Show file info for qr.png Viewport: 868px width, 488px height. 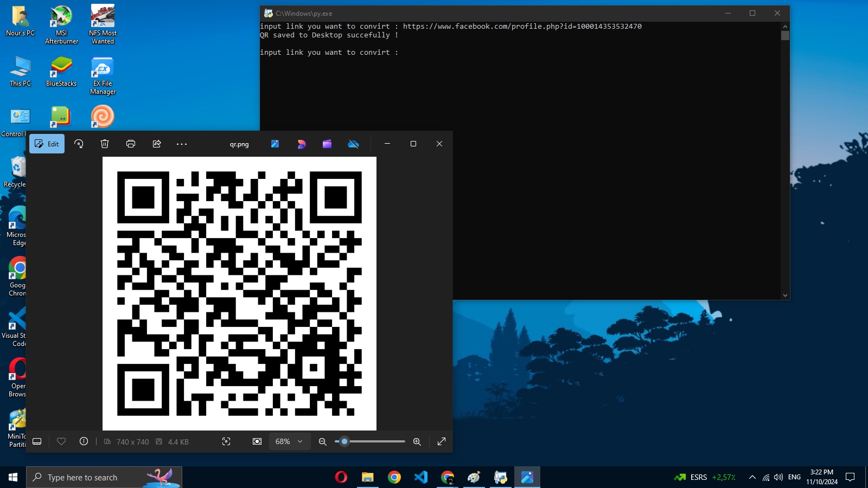(x=84, y=441)
